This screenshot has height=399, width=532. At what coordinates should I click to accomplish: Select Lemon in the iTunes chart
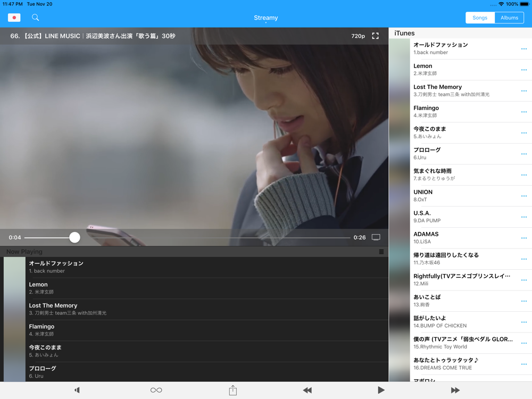tap(460, 70)
